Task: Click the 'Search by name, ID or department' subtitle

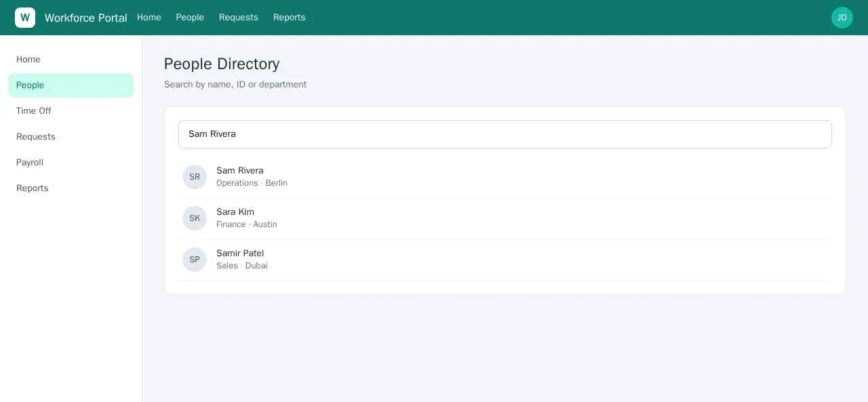Action: pyautogui.click(x=235, y=84)
